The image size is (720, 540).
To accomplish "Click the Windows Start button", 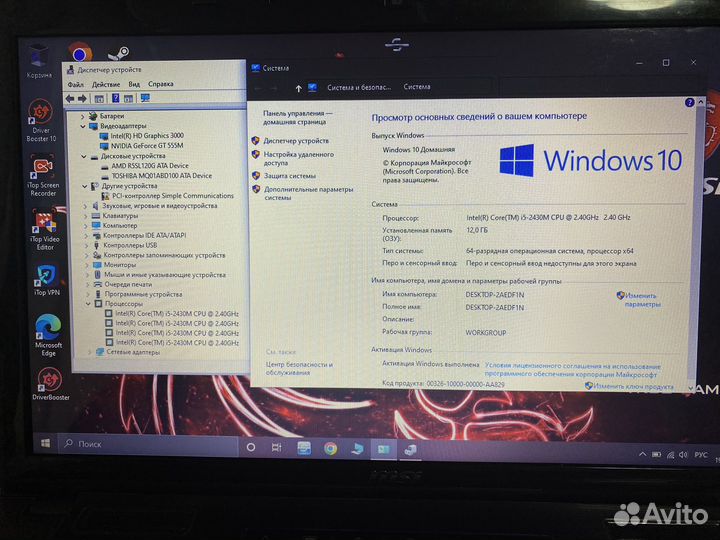I will [45, 443].
